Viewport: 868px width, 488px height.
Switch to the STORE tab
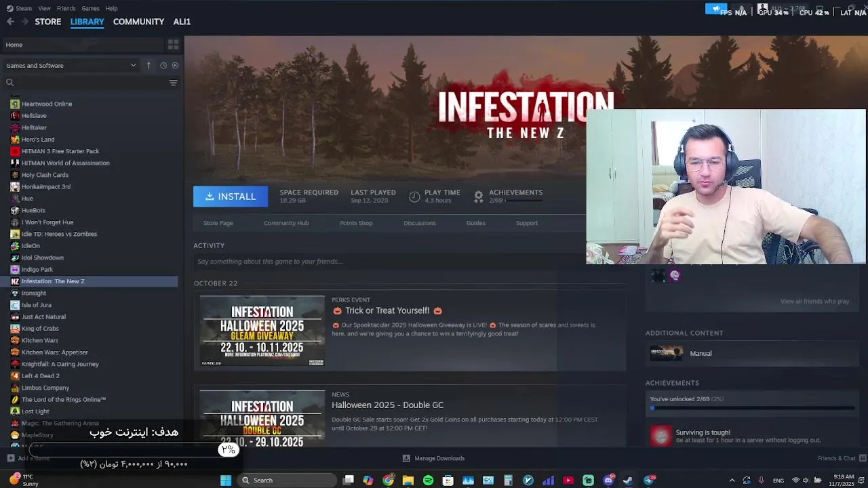pyautogui.click(x=48, y=22)
